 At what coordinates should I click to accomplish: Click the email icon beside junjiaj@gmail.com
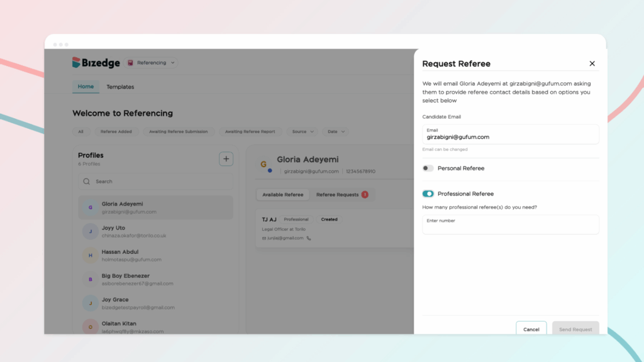coord(264,238)
